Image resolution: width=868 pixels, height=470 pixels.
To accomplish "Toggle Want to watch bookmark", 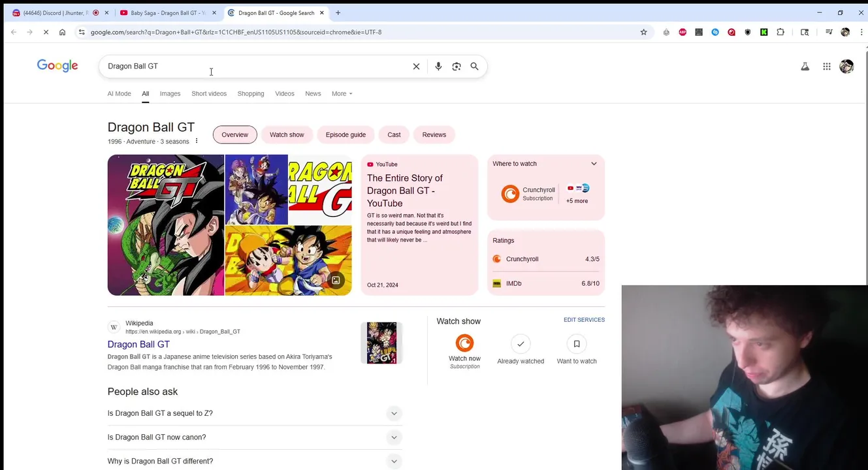I will click(x=577, y=343).
